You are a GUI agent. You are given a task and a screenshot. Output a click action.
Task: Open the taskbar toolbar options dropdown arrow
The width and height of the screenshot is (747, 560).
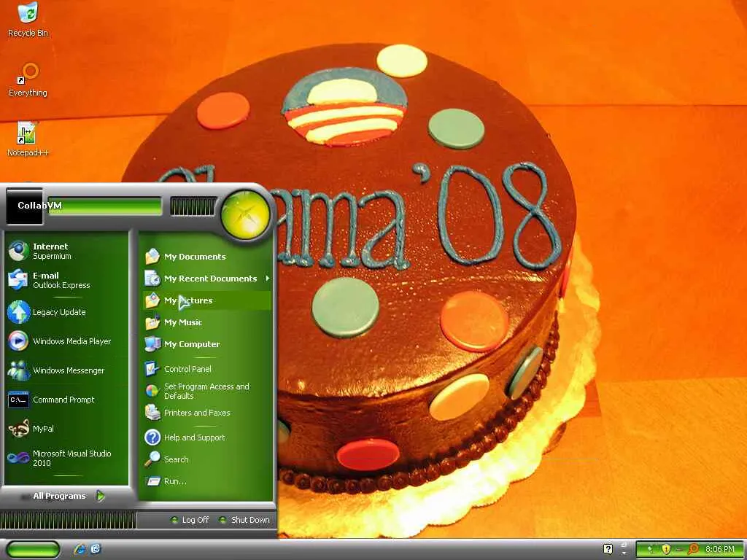click(624, 553)
